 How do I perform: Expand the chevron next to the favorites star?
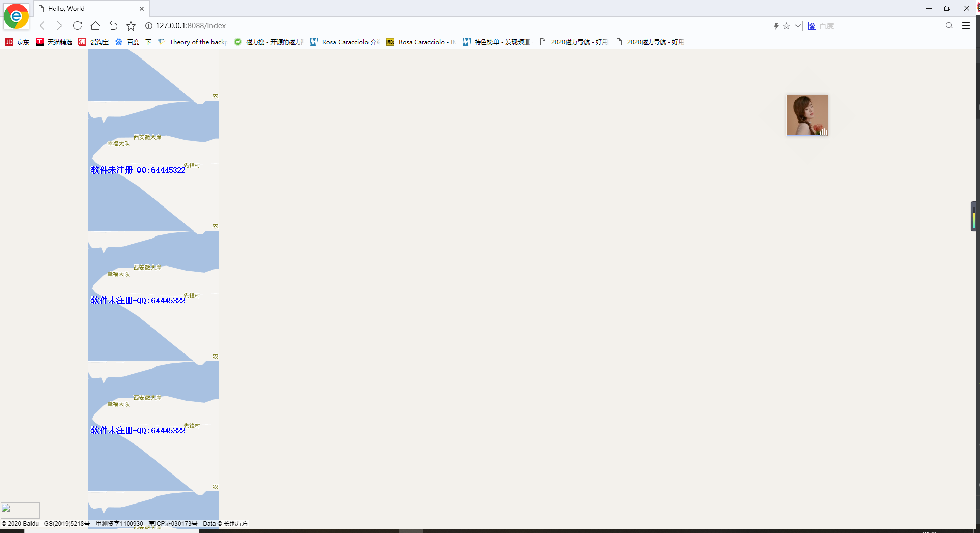[x=797, y=25]
